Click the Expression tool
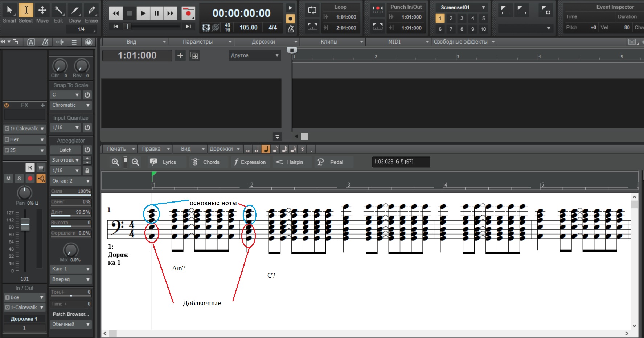The image size is (644, 338). pos(250,162)
